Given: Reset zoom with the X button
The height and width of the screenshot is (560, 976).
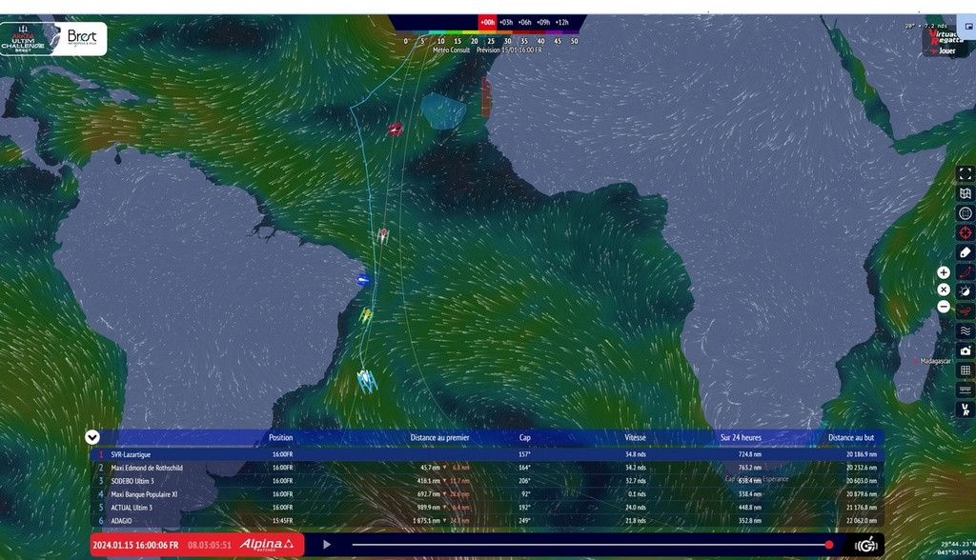Looking at the screenshot, I should pyautogui.click(x=944, y=290).
